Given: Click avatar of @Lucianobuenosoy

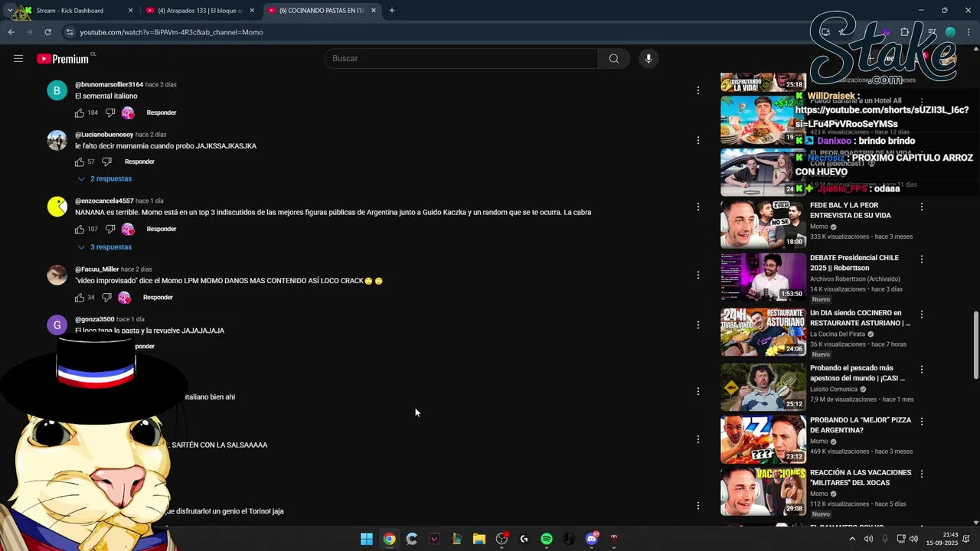Looking at the screenshot, I should click(57, 140).
